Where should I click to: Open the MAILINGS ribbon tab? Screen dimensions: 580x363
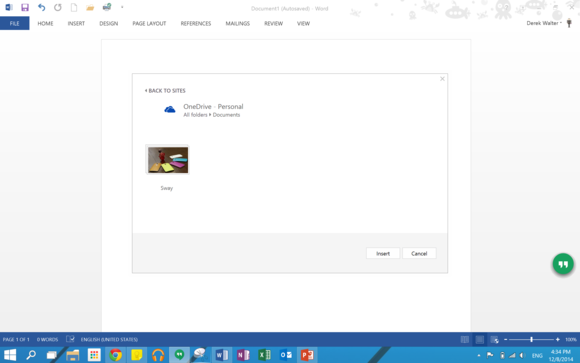click(237, 23)
